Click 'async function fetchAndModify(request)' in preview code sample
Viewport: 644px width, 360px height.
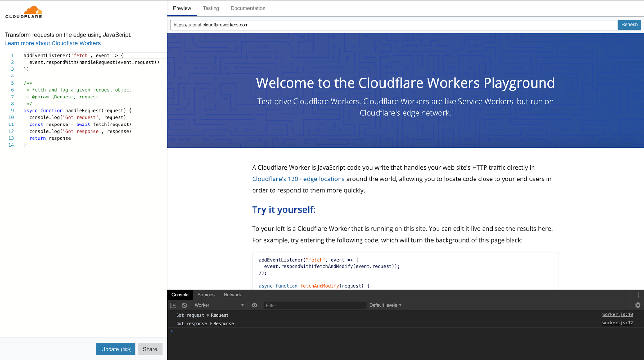314,286
